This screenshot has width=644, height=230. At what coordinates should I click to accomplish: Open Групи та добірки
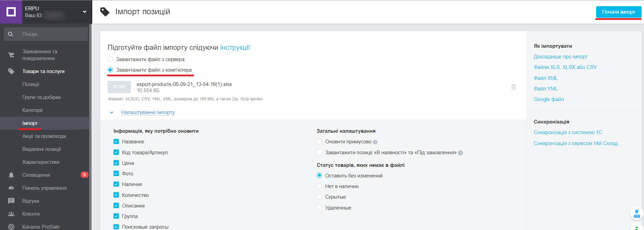point(41,97)
